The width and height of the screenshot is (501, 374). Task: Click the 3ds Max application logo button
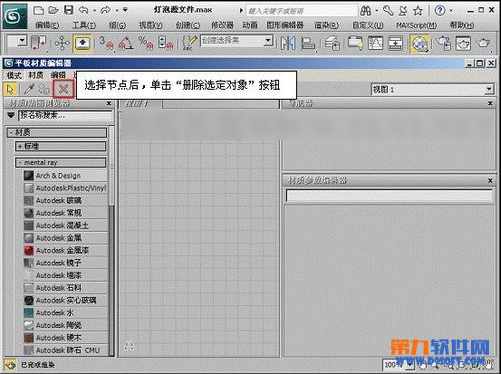(15, 16)
